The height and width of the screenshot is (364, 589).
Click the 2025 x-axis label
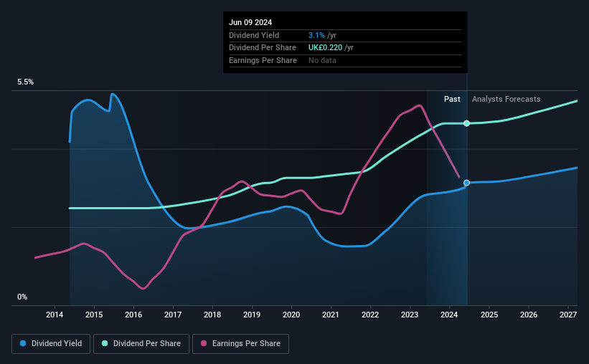[x=489, y=315]
